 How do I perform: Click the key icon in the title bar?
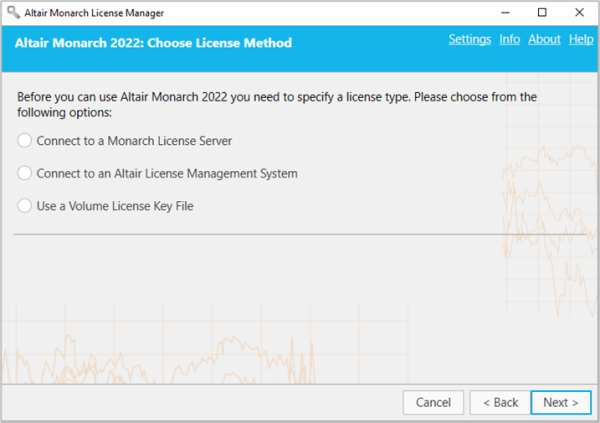(13, 12)
